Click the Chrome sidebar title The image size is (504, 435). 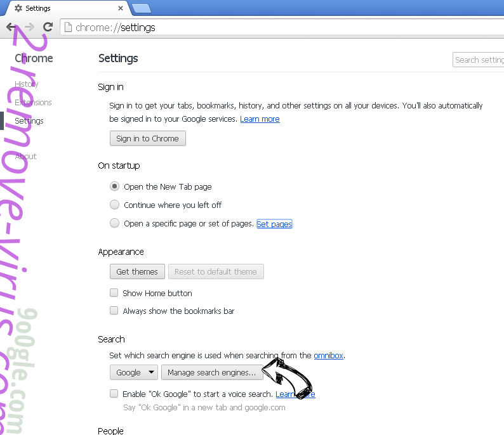(34, 58)
